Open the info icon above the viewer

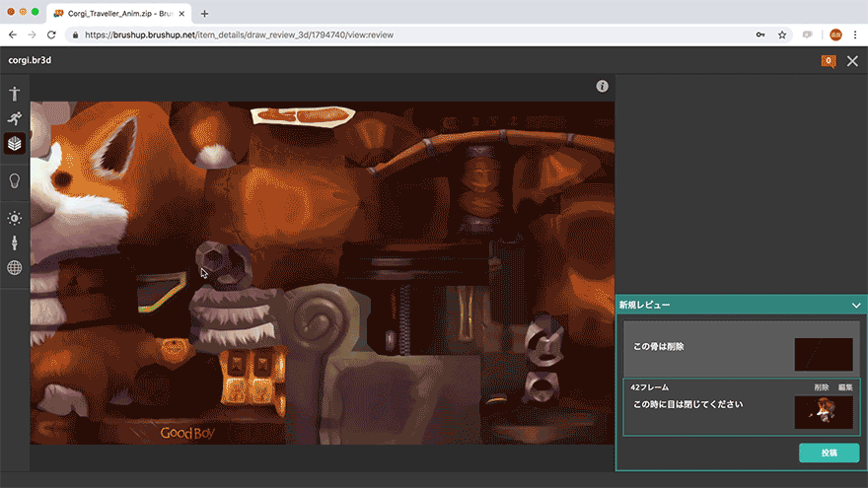(603, 87)
